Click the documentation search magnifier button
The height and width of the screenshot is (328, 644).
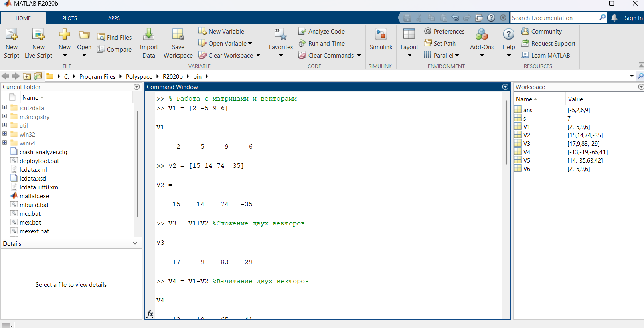602,18
